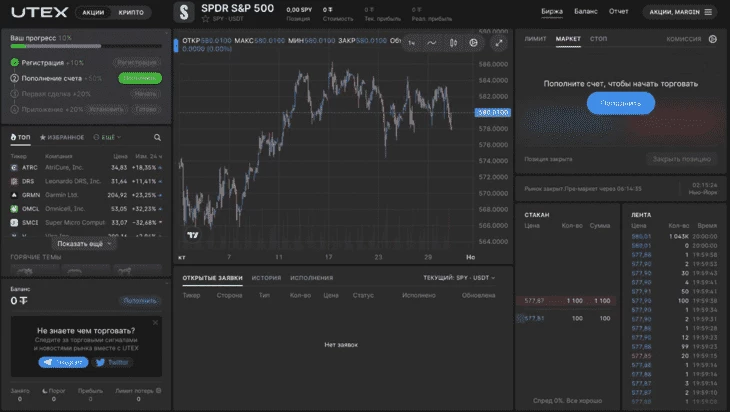Image resolution: width=730 pixels, height=412 pixels.
Task: Click the green Registration completed checkmark
Action: click(14, 62)
